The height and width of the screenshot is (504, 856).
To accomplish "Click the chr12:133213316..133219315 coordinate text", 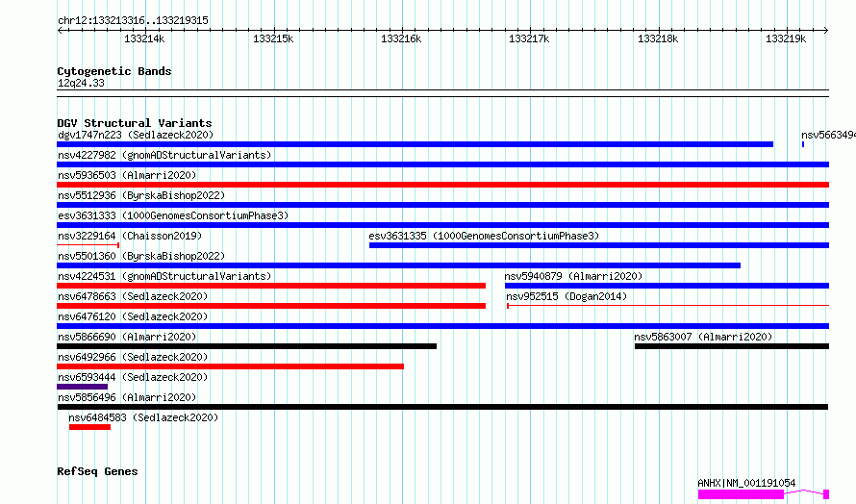I will coord(133,20).
